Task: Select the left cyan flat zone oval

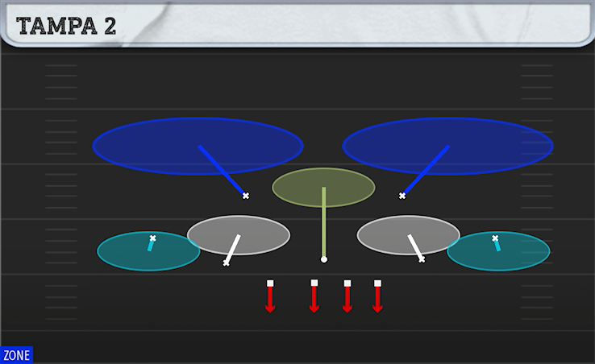Action: point(148,251)
